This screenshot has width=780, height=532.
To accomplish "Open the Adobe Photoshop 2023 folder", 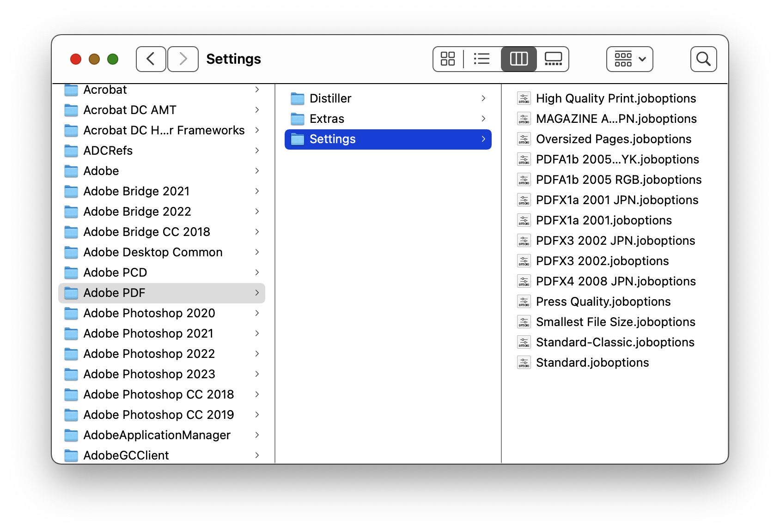I will click(x=149, y=374).
